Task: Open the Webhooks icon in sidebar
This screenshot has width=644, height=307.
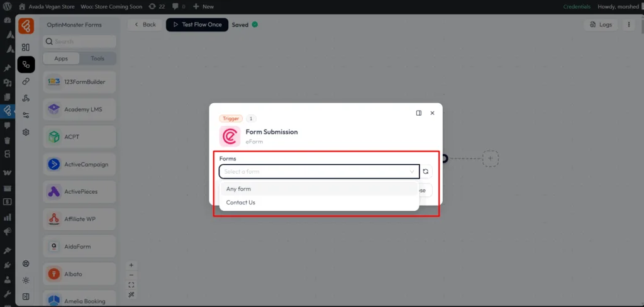Action: point(26,98)
